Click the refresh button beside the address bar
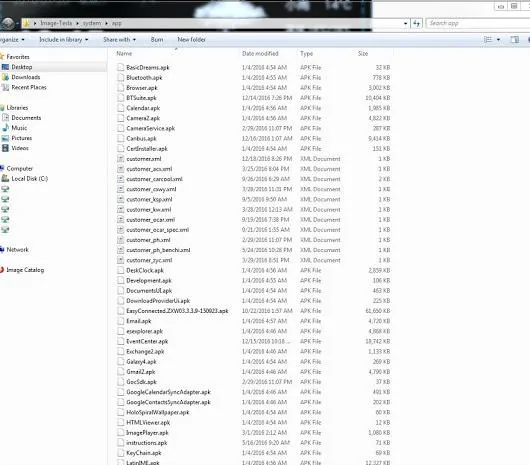Screen dimensions: 530x465 click(x=416, y=23)
